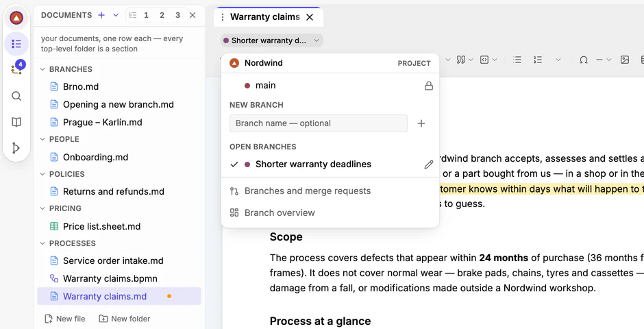Screen dimensions: 644x329
Task: Open 'Warranty claims.bpmn' diagram
Action: (x=119, y=278)
